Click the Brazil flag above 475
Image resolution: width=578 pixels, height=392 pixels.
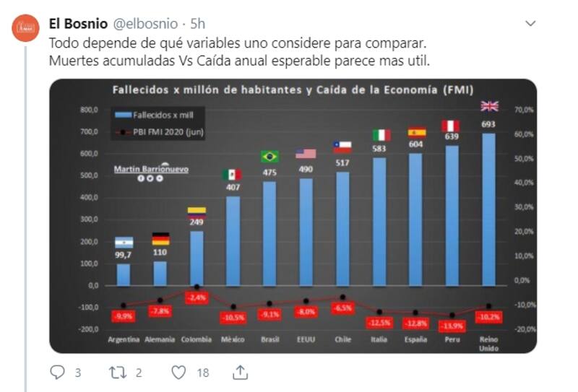(269, 156)
